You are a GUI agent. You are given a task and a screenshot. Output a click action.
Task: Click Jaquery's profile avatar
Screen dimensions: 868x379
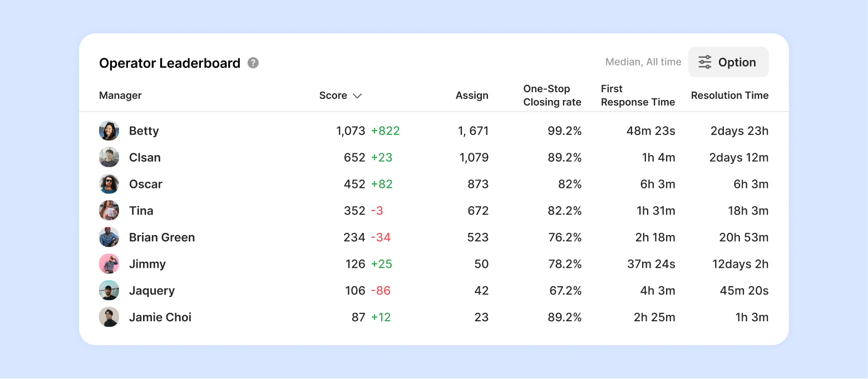pyautogui.click(x=109, y=291)
